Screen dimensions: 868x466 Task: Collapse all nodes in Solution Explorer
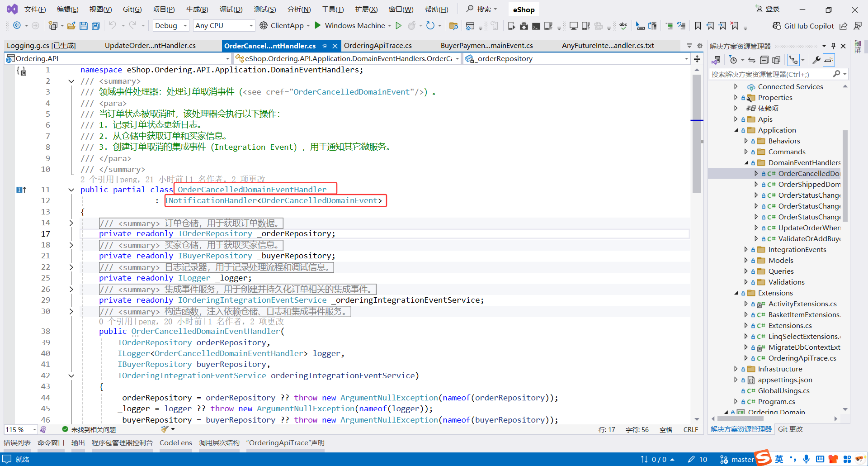(x=764, y=60)
